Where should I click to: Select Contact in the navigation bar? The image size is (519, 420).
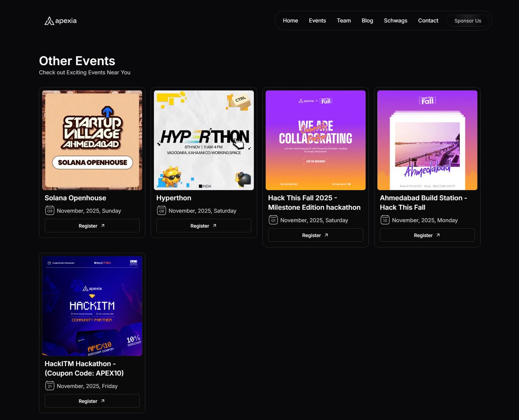tap(428, 20)
